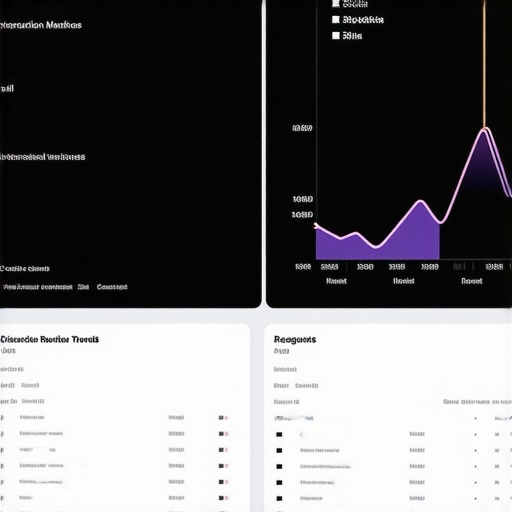The image size is (512, 512).
Task: Select the highest peak of the pink chart line
Action: pos(485,129)
